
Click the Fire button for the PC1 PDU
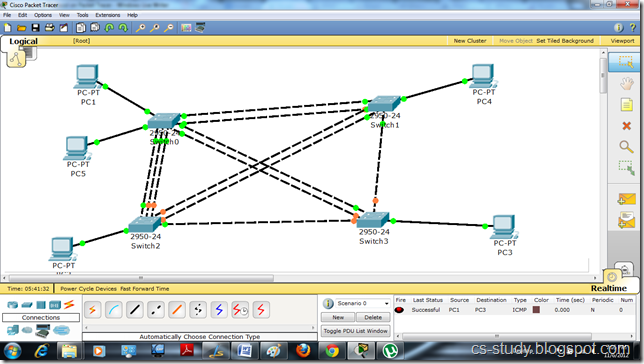click(399, 310)
